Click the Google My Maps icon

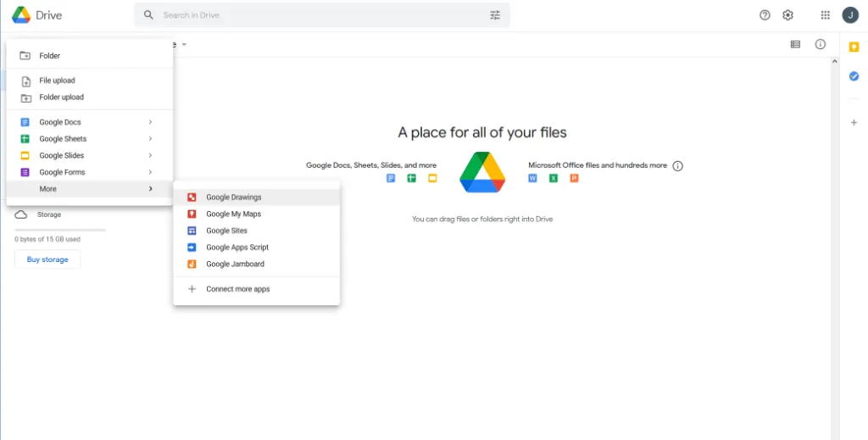tap(192, 214)
